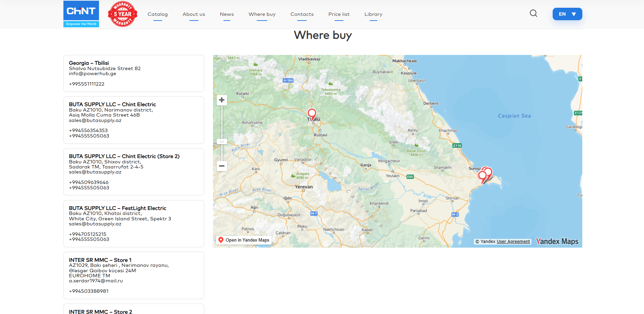Viewport: 644px width, 314px height.
Task: Click Derbent label on the map
Action: (431, 103)
